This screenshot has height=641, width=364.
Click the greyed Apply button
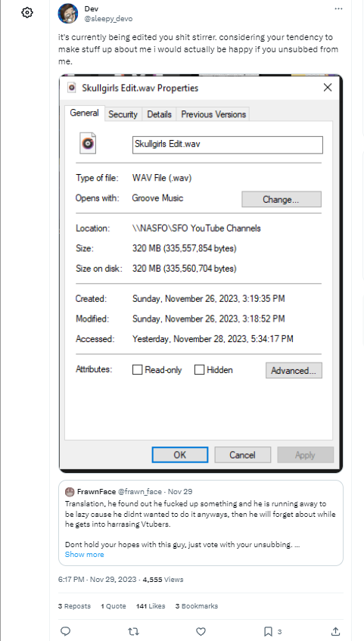pyautogui.click(x=305, y=455)
